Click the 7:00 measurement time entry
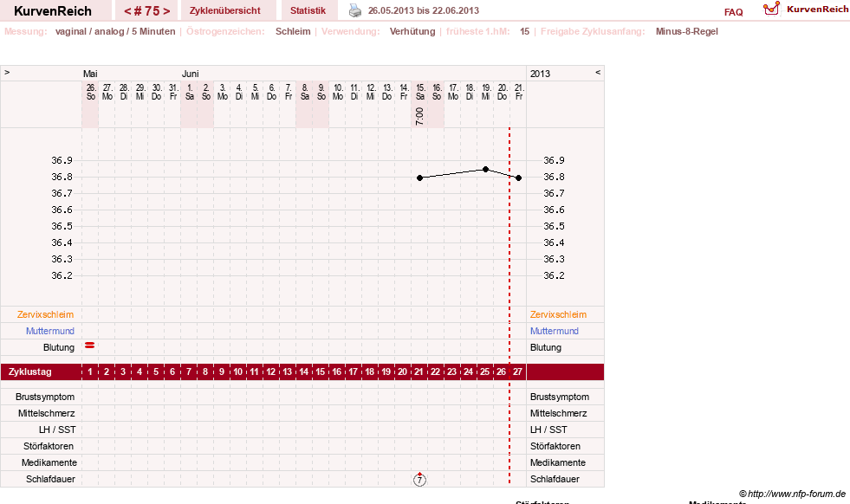The image size is (850, 504). (419, 117)
